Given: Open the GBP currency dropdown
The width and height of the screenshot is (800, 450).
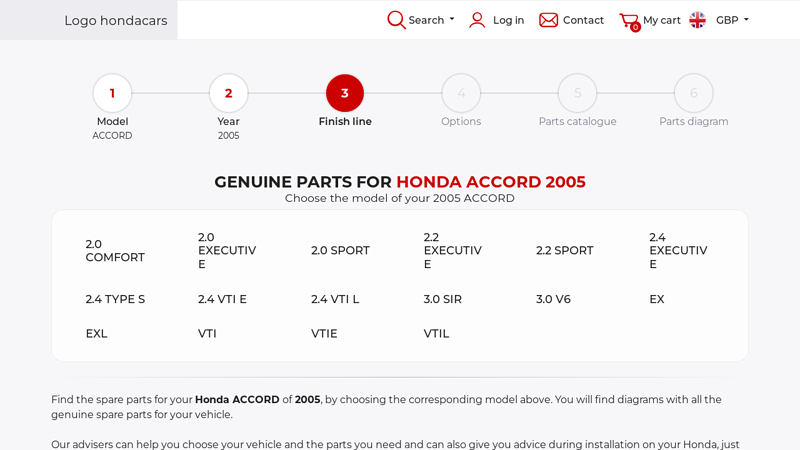Looking at the screenshot, I should [732, 20].
